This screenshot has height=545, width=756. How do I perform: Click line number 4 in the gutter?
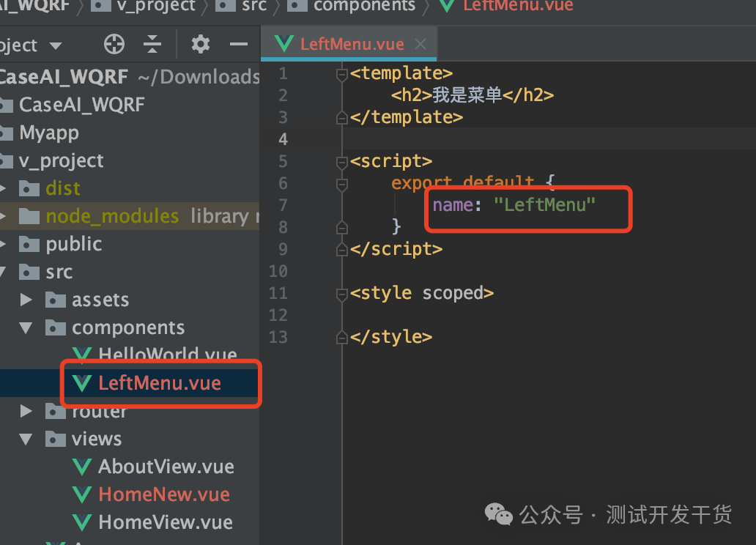[x=283, y=139]
